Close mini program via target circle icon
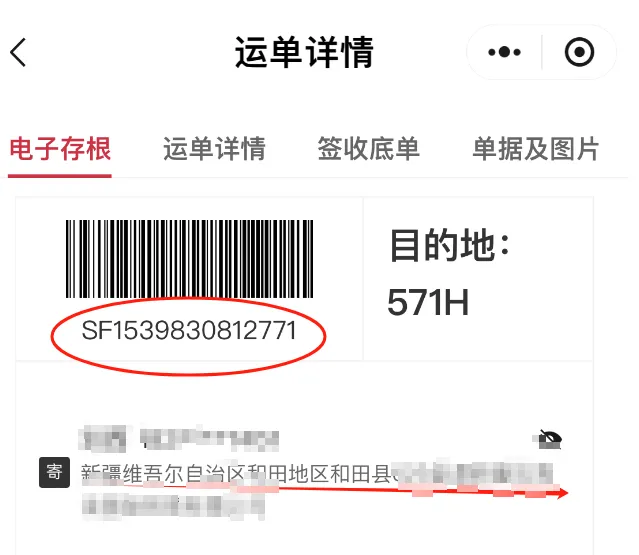The height and width of the screenshot is (555, 639). pos(579,52)
